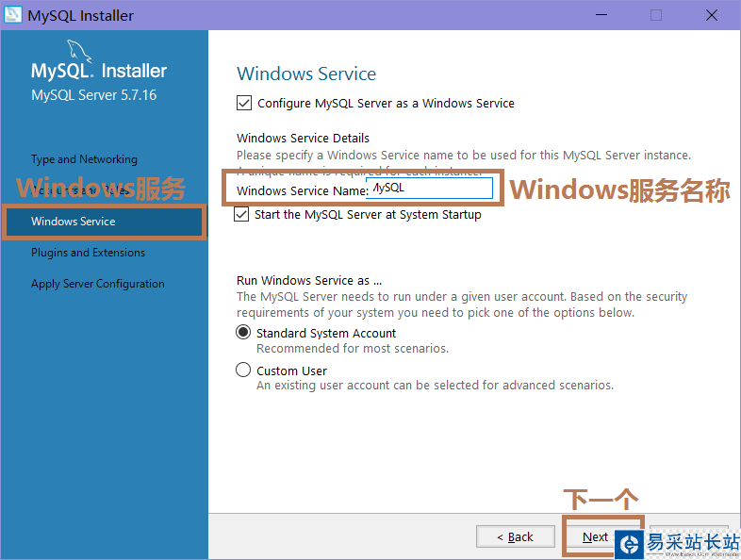The height and width of the screenshot is (560, 741).
Task: Continue with the Next button
Action: pyautogui.click(x=595, y=536)
